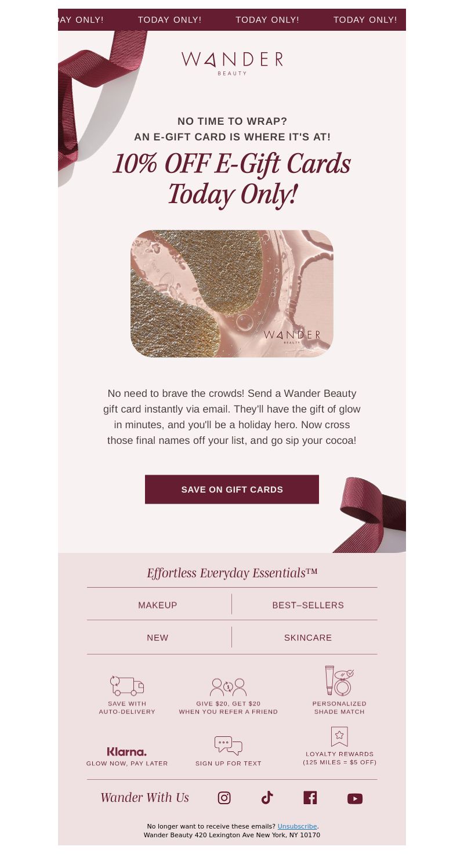The image size is (464, 868).
Task: Click the Today Only banner strip
Action: (232, 20)
